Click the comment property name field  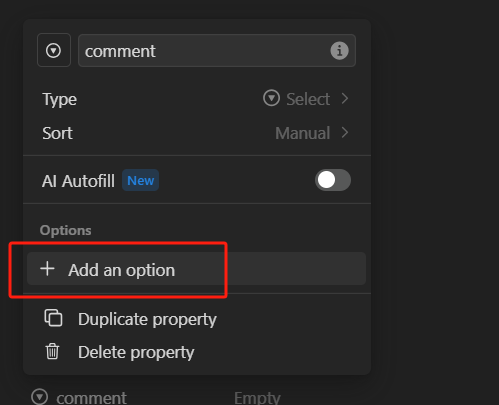click(217, 51)
